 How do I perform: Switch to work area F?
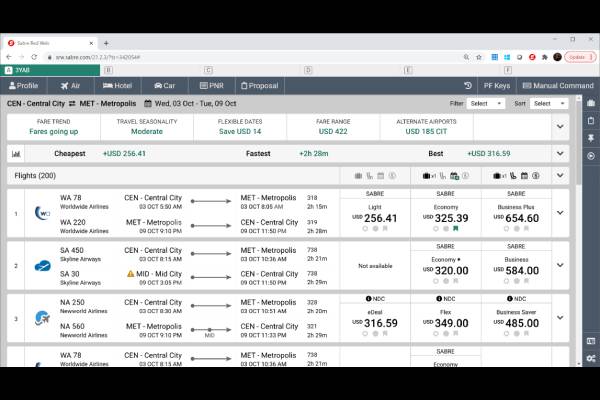[x=508, y=70]
